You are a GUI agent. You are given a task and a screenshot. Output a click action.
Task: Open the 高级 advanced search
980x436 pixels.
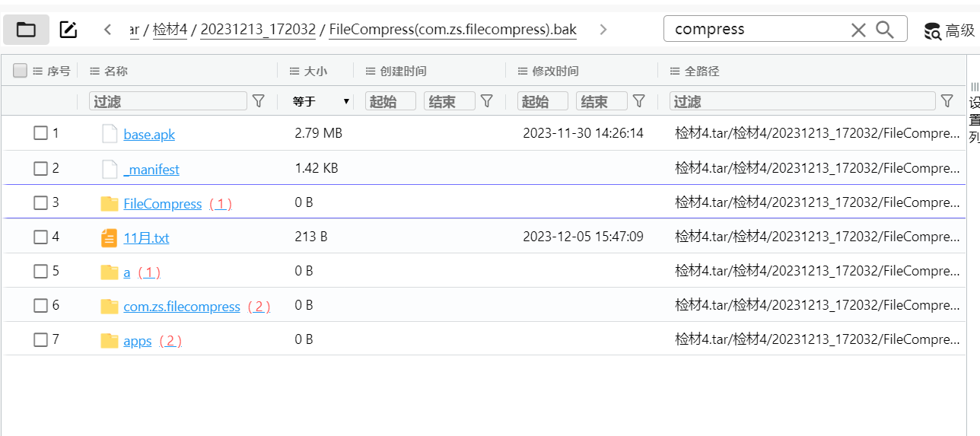click(x=950, y=30)
